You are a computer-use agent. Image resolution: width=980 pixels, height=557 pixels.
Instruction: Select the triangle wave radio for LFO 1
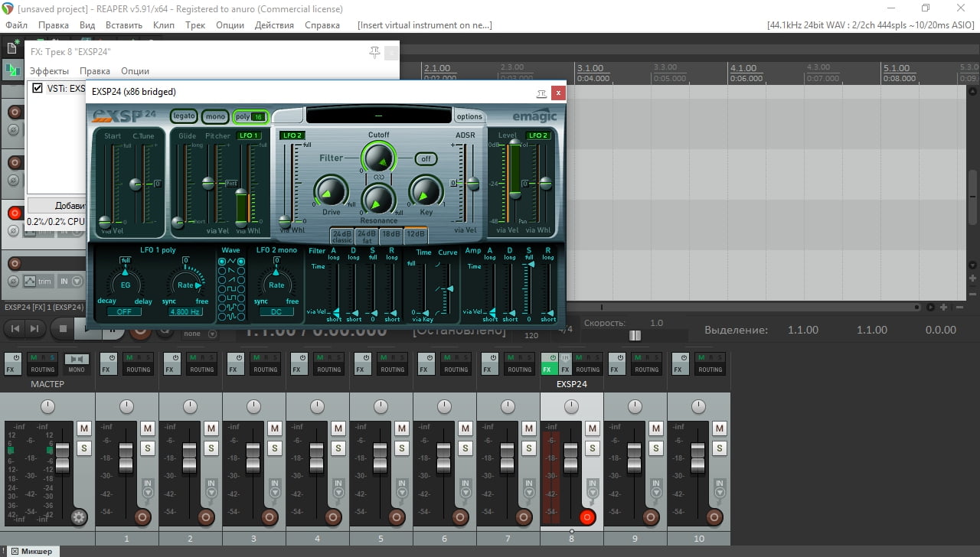pos(222,262)
